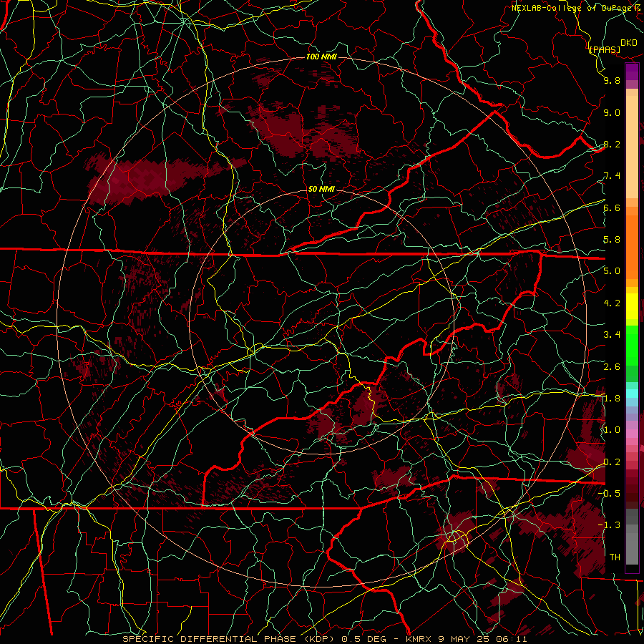The image size is (644, 644).
Task: Select the 5.0 value on color scale
Action: tap(612, 271)
